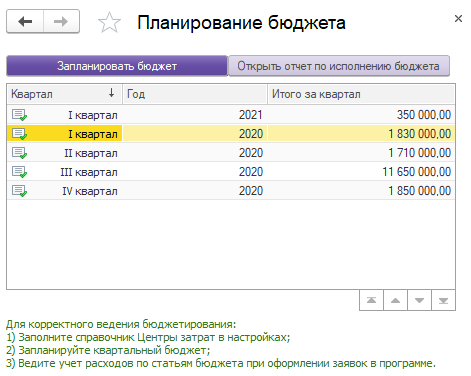Click the Итого за квартал column header
471x376 pixels.
pos(361,94)
